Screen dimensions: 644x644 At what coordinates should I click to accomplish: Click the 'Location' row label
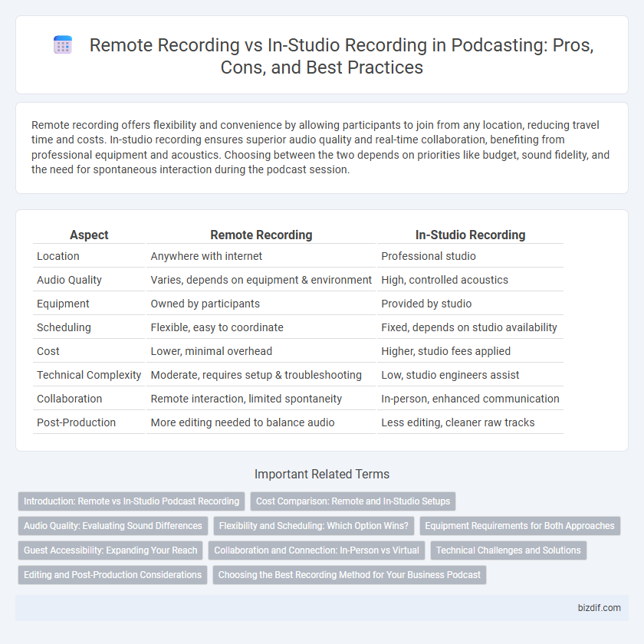[58, 256]
